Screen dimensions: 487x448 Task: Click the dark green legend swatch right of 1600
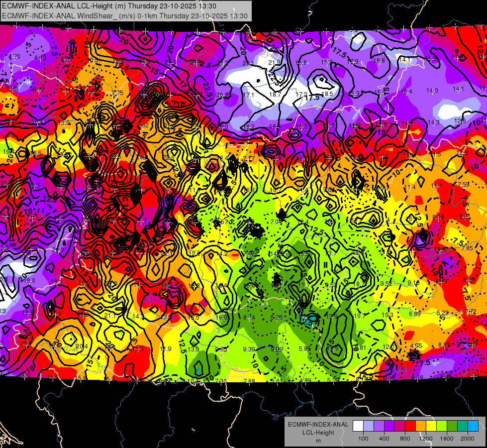tap(452, 426)
